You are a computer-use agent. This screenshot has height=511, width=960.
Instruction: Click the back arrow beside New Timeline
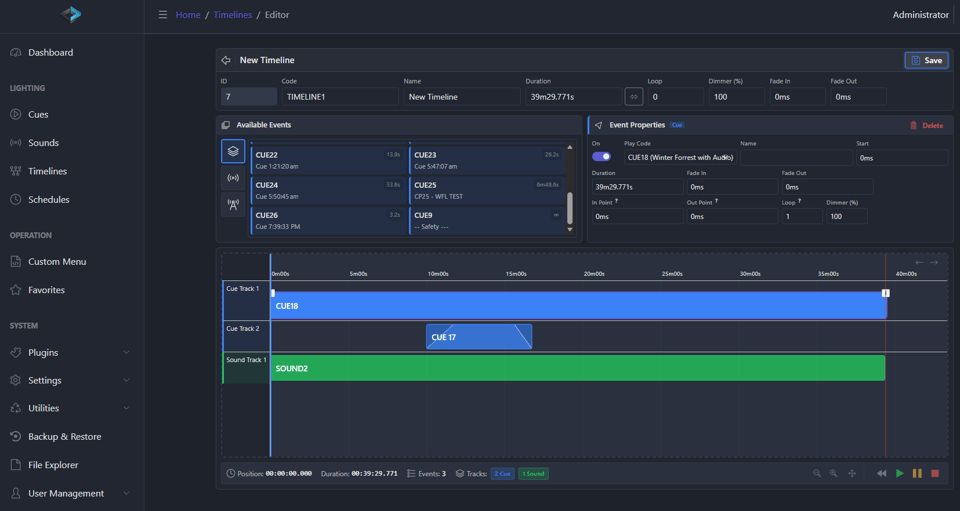(226, 60)
